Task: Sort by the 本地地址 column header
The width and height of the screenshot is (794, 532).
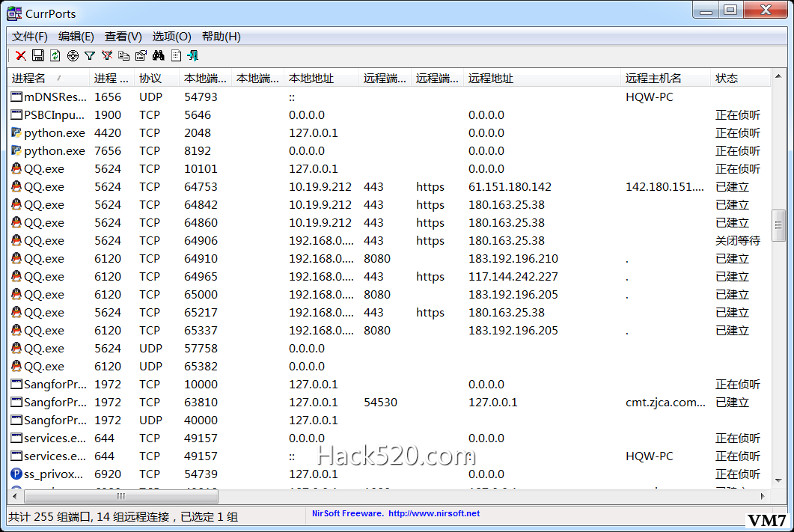Action: 322,79
